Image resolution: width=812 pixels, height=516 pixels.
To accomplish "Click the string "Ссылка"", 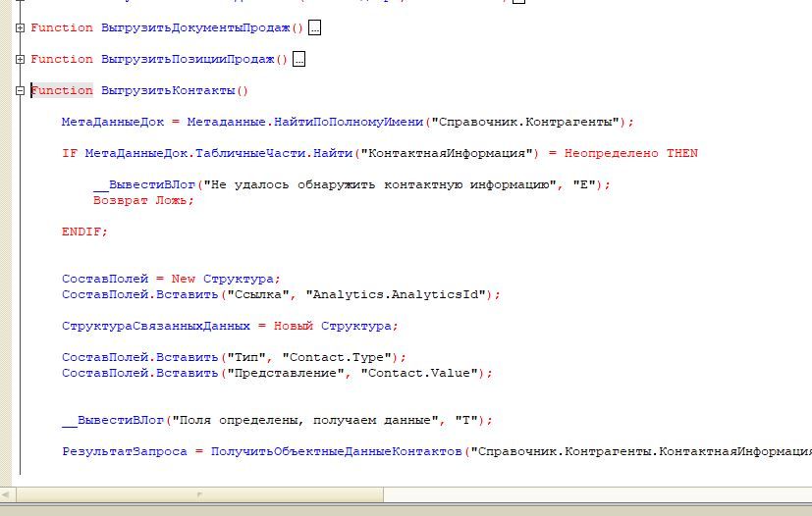I will coord(258,294).
